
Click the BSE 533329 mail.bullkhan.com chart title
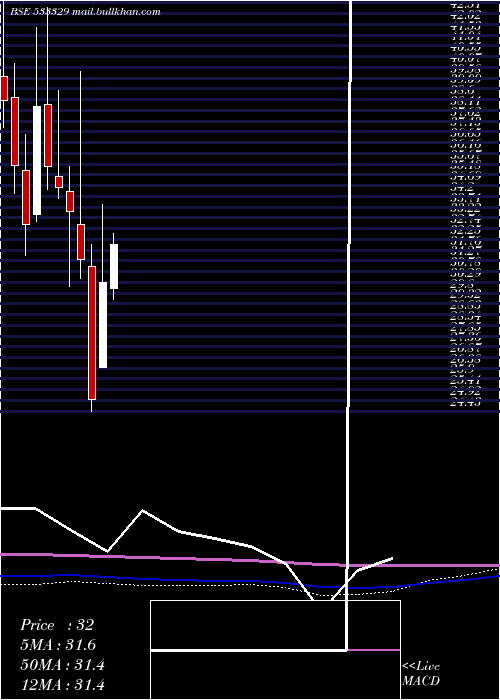[x=85, y=12]
